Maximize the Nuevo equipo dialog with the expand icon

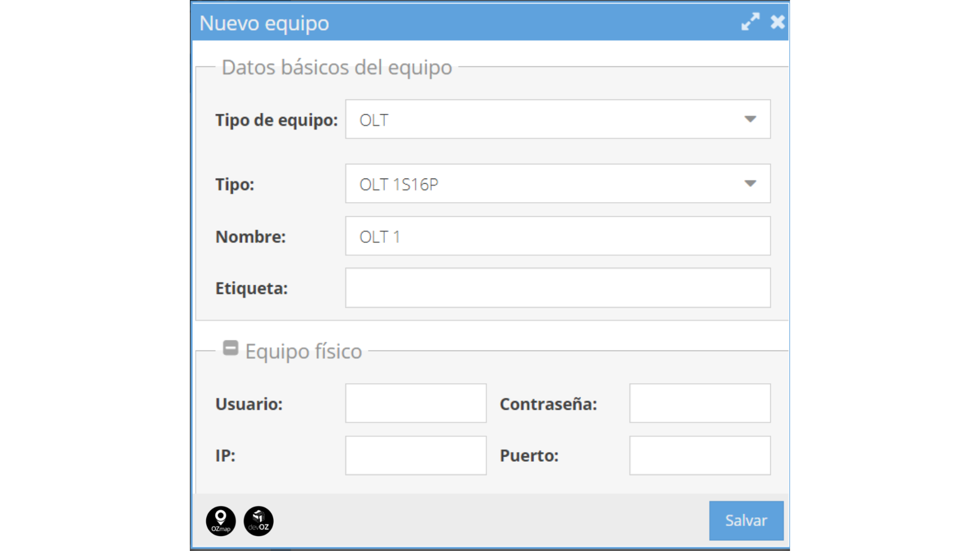(750, 22)
